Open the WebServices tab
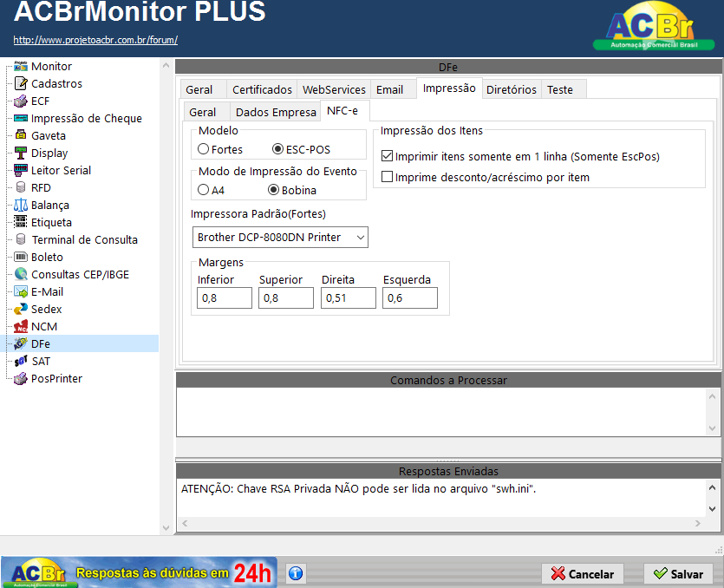 (x=334, y=89)
